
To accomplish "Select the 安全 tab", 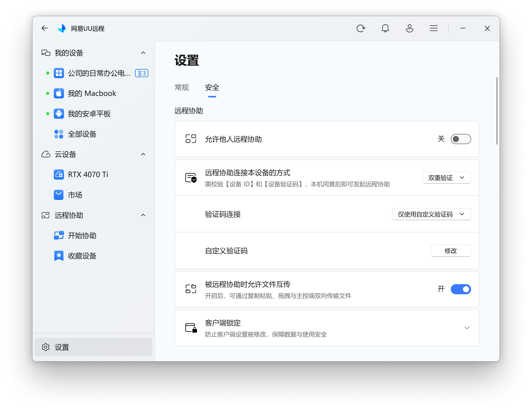I will pos(212,88).
